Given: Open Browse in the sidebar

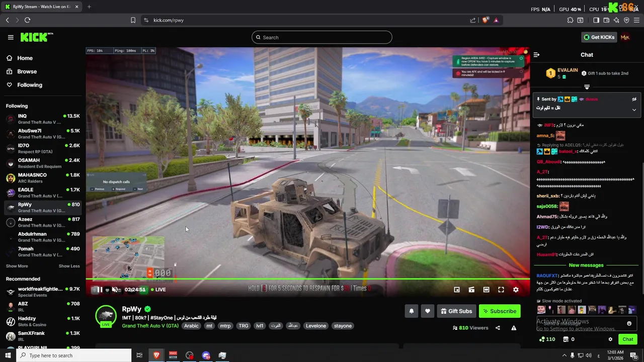Looking at the screenshot, I should (x=27, y=71).
